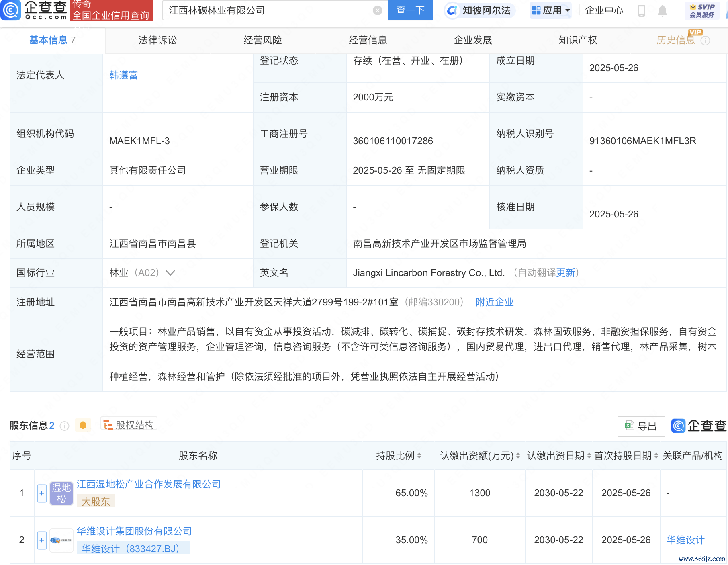
Task: Click 更新 link by English name
Action: click(566, 273)
